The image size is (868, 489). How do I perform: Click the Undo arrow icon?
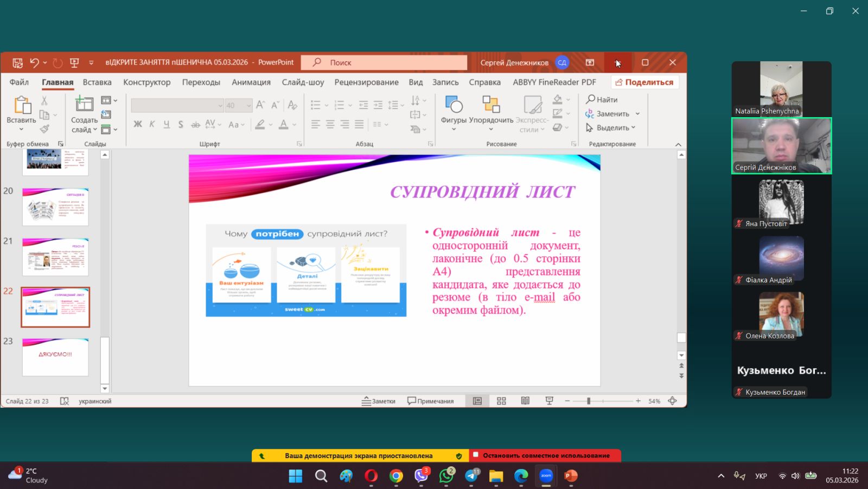point(34,63)
